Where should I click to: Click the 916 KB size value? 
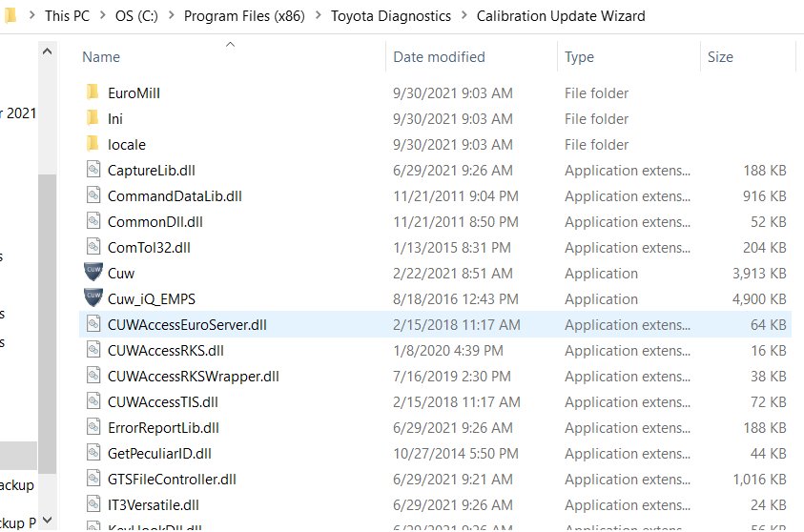click(x=765, y=195)
